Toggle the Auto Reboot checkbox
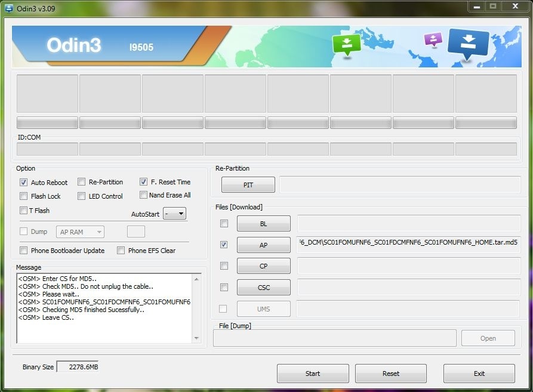This screenshot has height=392, width=533. [x=23, y=183]
